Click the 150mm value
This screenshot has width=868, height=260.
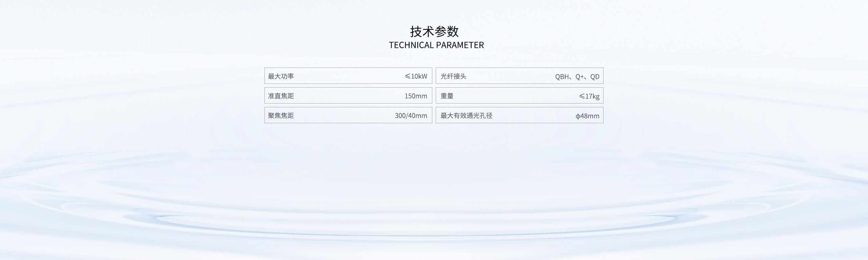(416, 96)
